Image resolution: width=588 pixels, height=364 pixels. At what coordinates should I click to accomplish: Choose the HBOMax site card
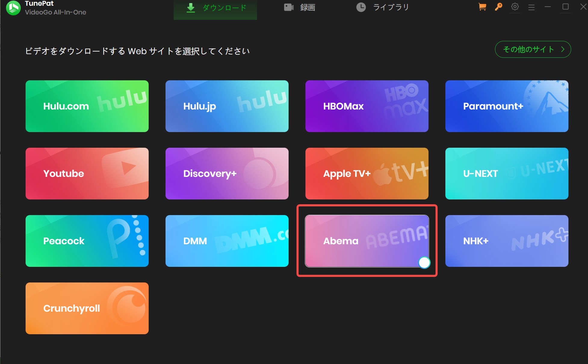click(367, 106)
